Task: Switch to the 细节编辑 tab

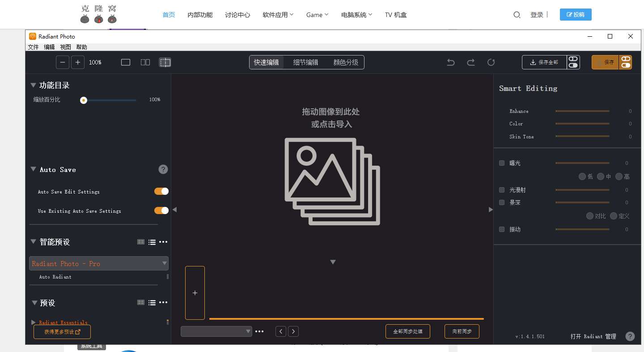Action: tap(306, 62)
